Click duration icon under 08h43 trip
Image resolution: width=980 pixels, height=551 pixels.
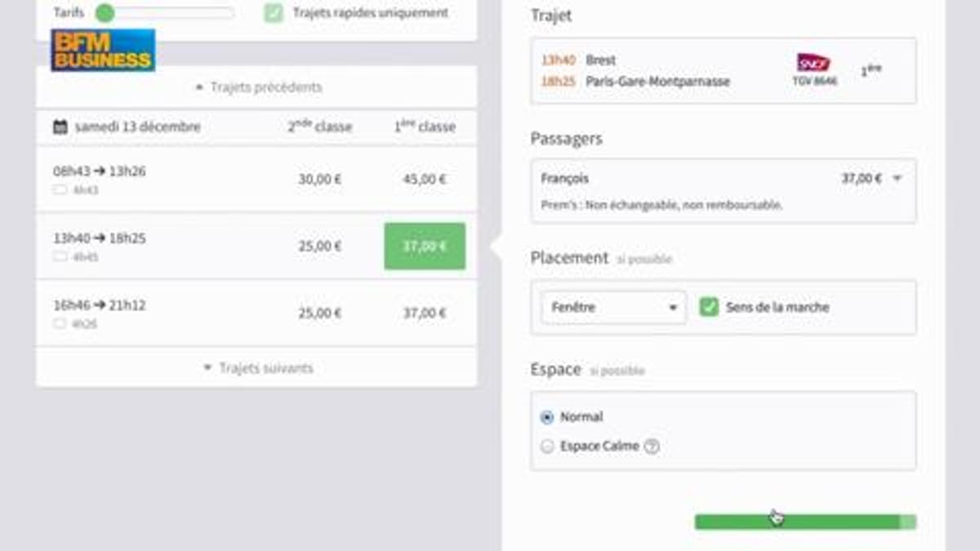tap(60, 190)
